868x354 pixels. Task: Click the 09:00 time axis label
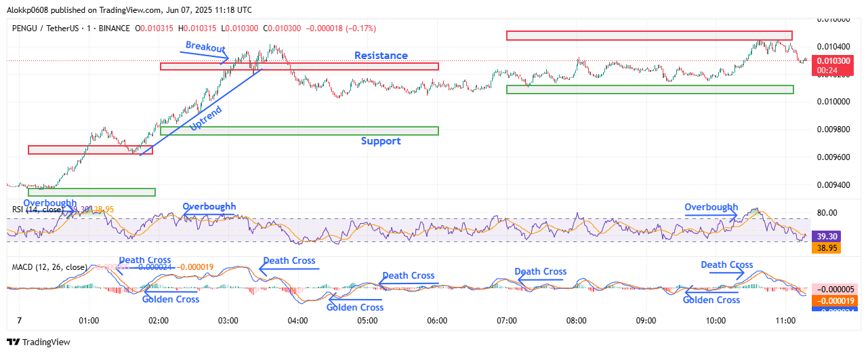646,321
